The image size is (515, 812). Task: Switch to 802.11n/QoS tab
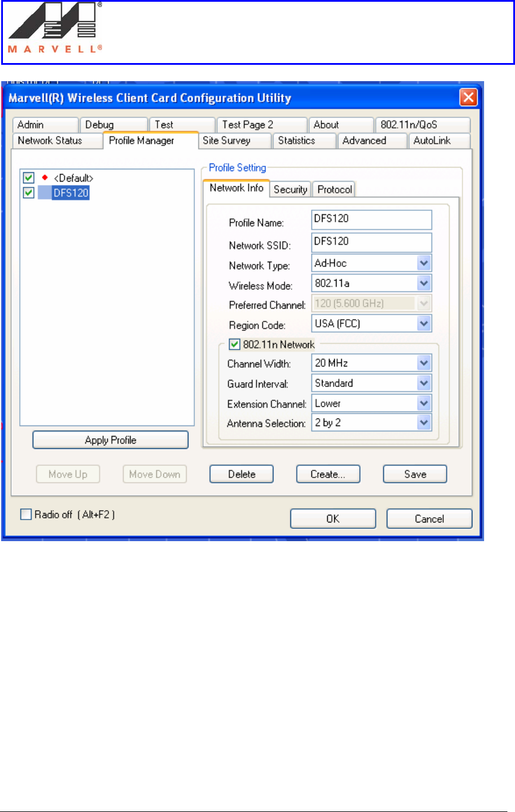(x=422, y=125)
